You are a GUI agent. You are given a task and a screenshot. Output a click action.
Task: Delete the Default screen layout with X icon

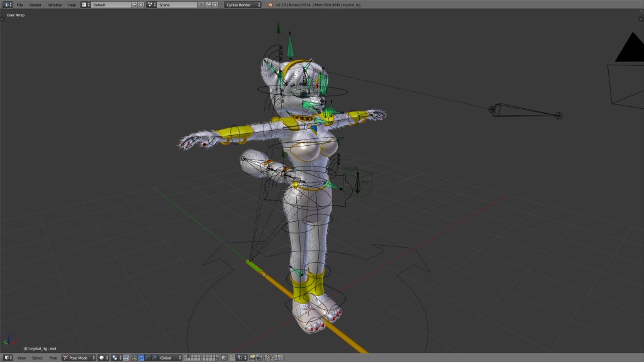tap(142, 4)
